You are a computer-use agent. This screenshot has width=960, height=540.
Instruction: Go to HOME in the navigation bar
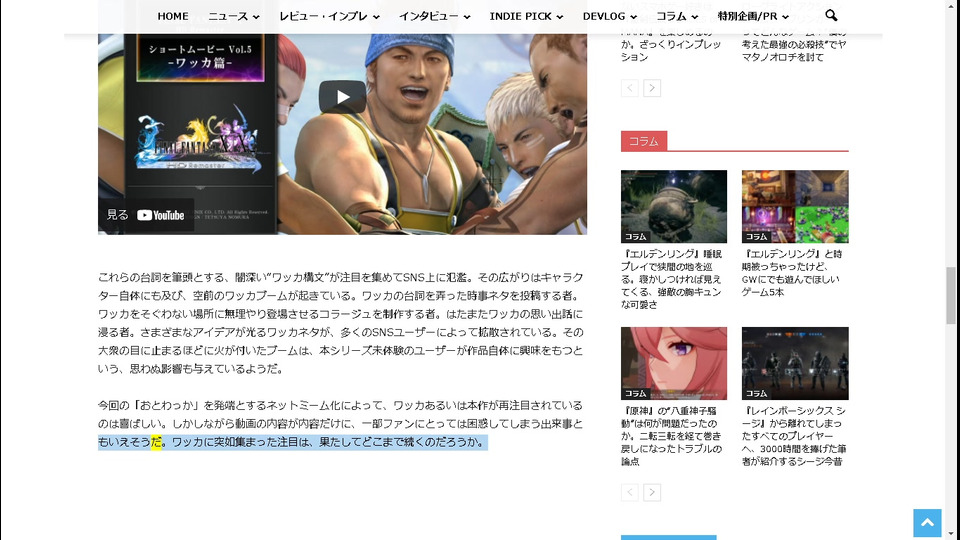(x=173, y=17)
